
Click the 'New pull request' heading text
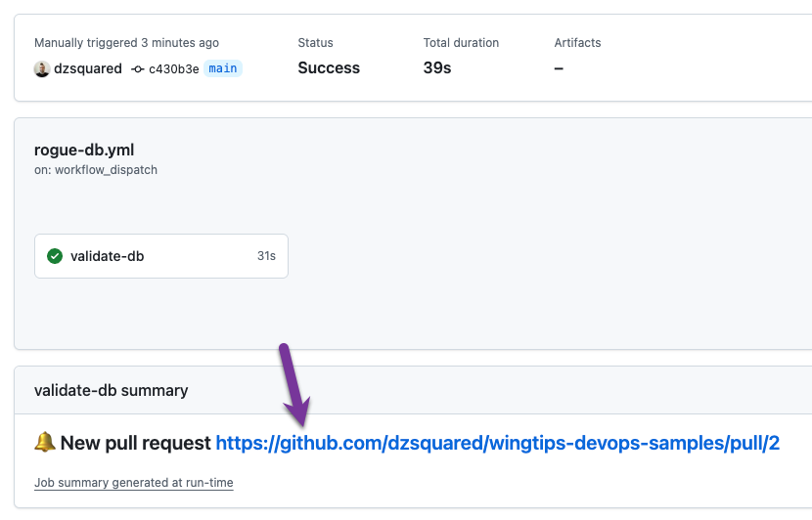click(136, 443)
